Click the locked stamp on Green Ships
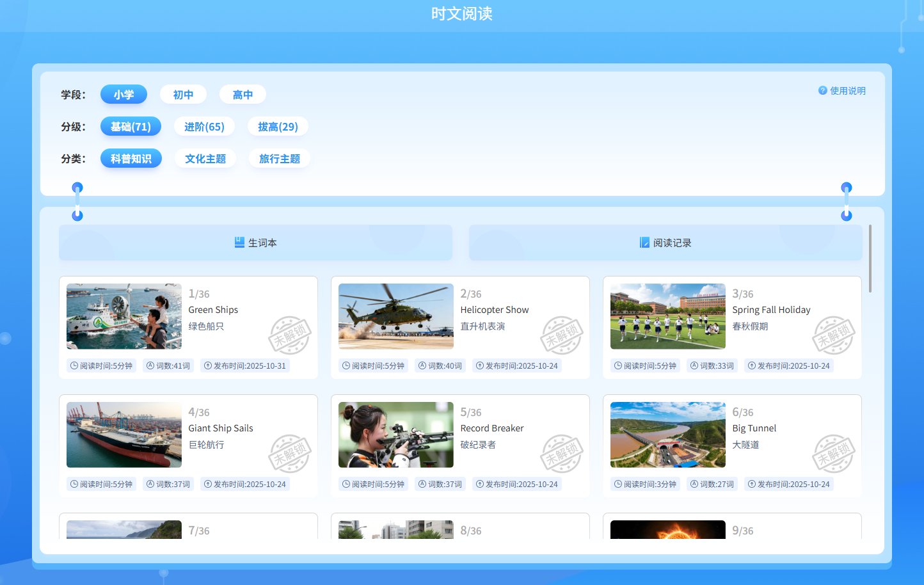924x585 pixels. (289, 335)
